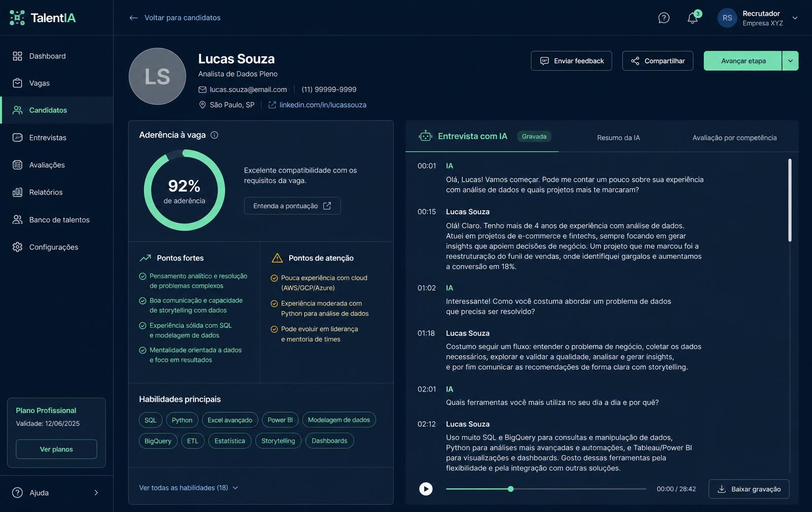This screenshot has height=512, width=812.
Task: Click the Enviar feedback button
Action: pos(571,61)
